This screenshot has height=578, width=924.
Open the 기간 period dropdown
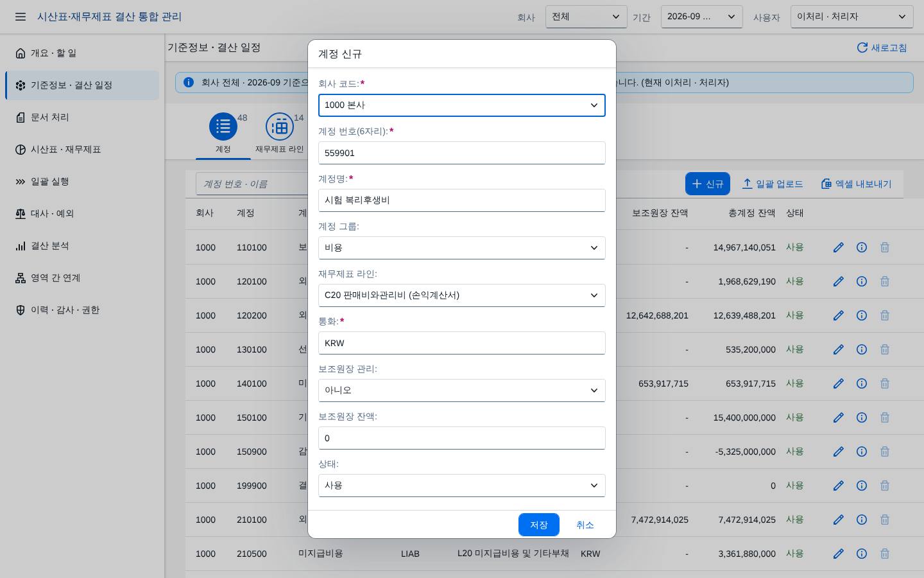tap(702, 17)
